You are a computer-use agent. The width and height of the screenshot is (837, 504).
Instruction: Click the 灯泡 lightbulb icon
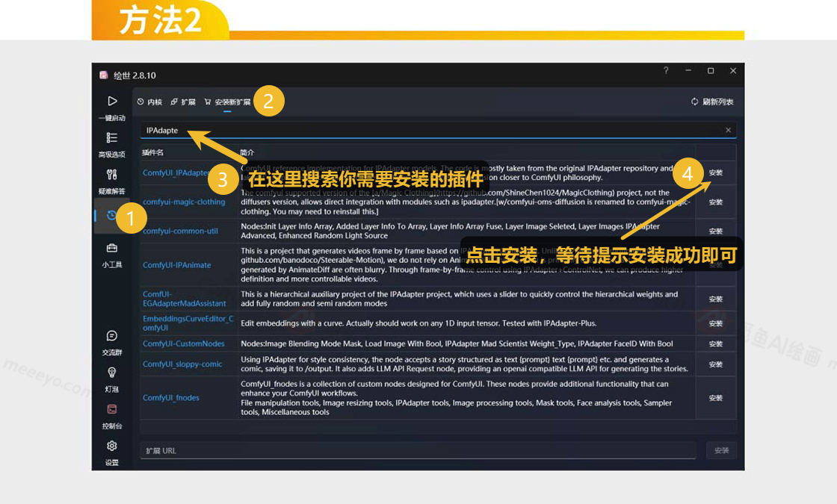pyautogui.click(x=112, y=373)
